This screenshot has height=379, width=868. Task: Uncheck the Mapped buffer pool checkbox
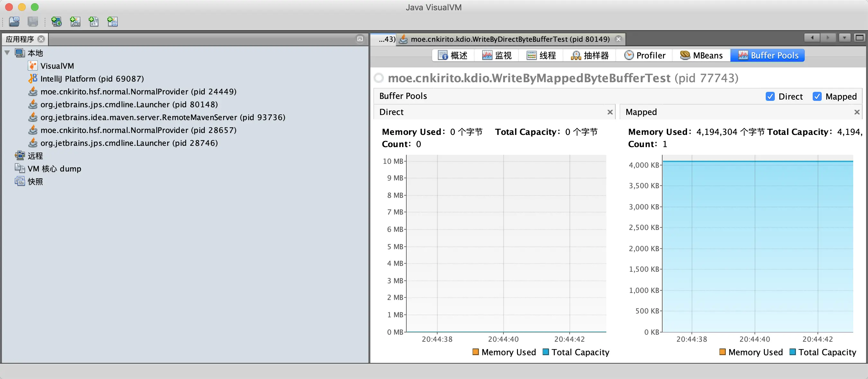817,97
